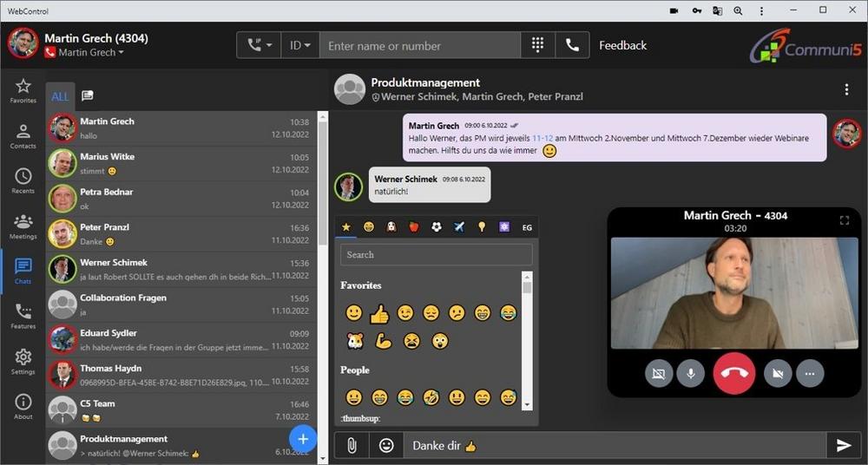
Task: Hang up with the red end call button
Action: point(734,373)
